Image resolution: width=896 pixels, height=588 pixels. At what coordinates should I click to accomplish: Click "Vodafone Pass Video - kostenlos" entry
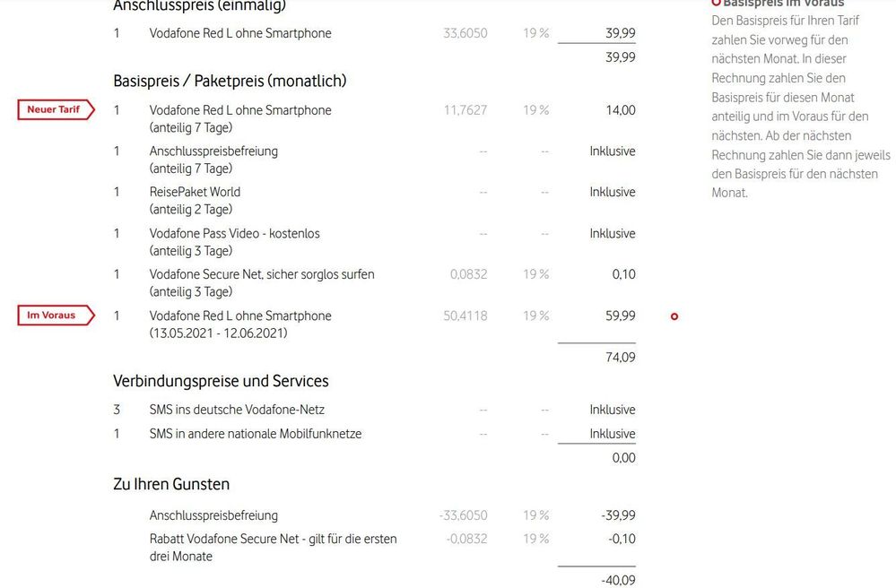pyautogui.click(x=234, y=233)
